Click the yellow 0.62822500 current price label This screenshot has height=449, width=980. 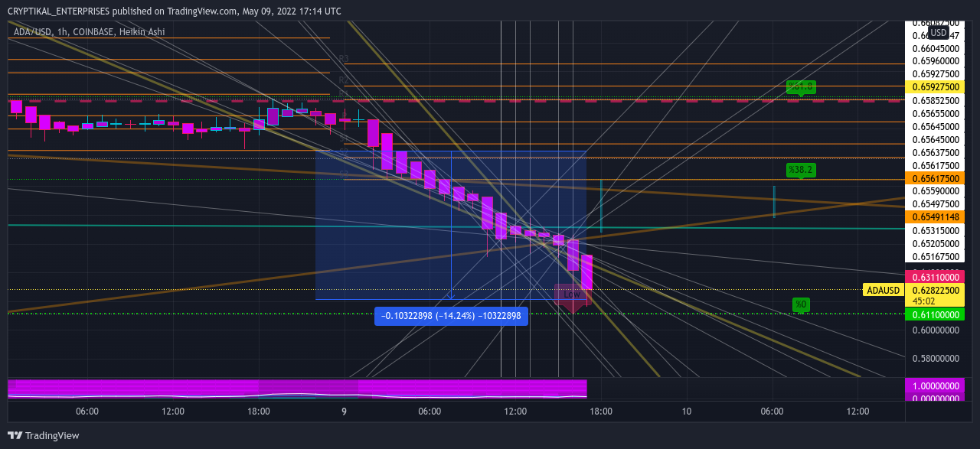tap(935, 290)
